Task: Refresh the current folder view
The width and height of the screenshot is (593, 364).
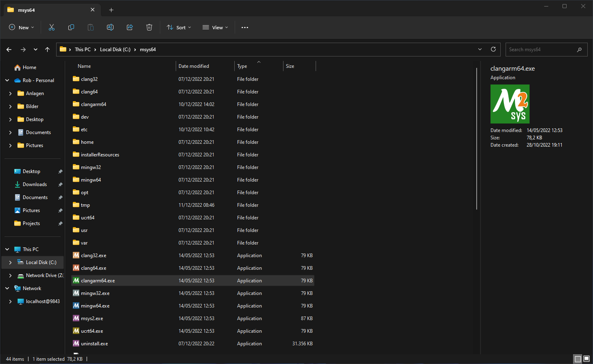Action: pyautogui.click(x=493, y=49)
